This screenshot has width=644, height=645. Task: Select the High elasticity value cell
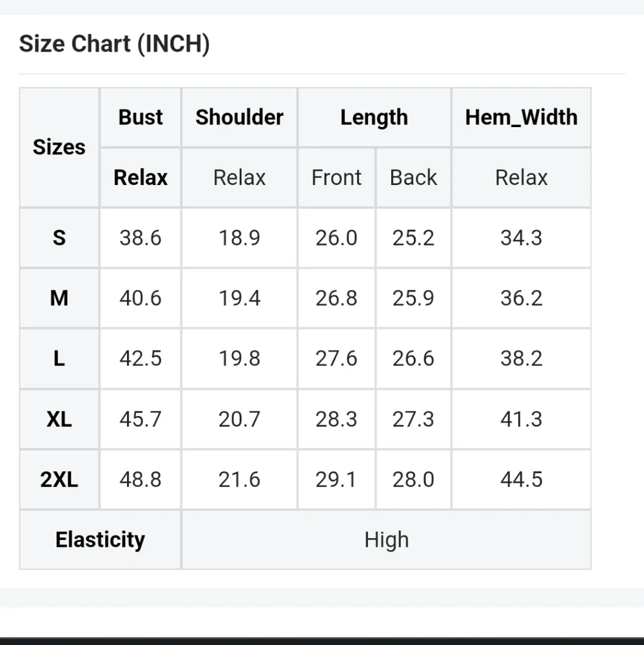(x=386, y=540)
